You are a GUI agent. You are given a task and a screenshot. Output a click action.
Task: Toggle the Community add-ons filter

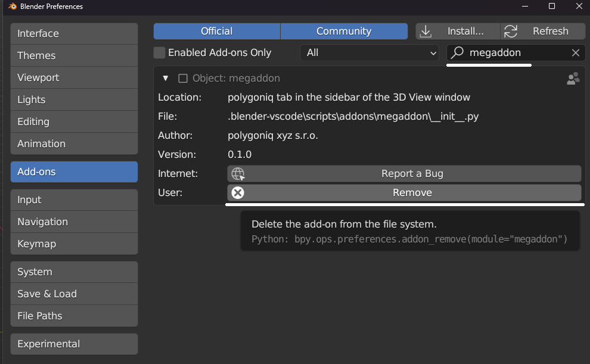click(x=344, y=31)
